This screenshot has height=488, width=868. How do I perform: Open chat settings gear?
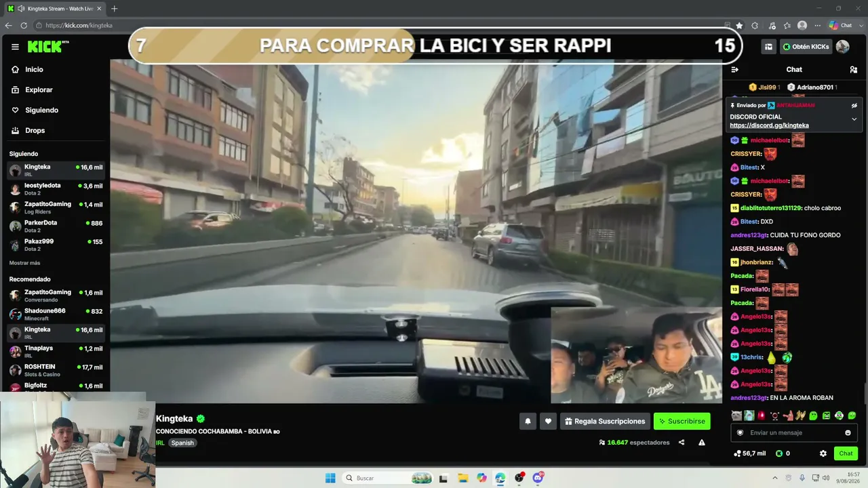(823, 453)
